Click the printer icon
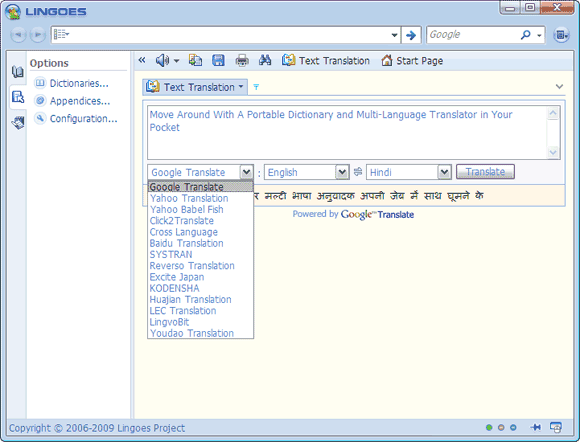This screenshot has width=580, height=442. (242, 60)
